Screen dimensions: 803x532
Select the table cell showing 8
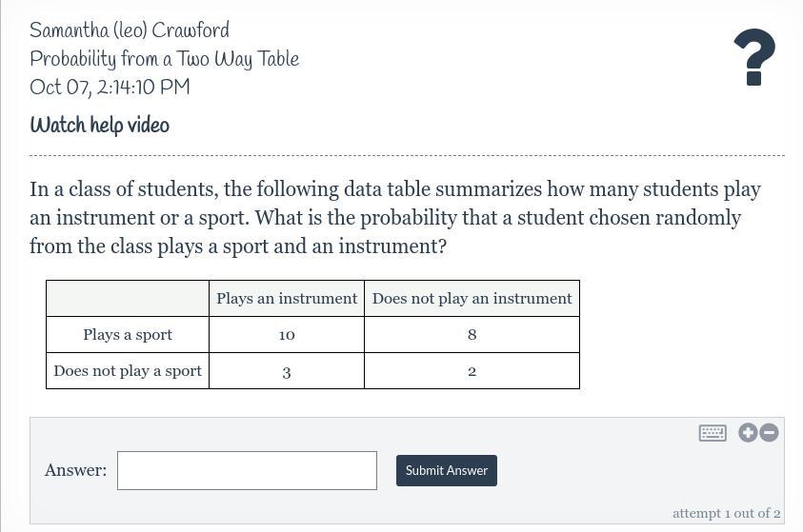point(472,335)
